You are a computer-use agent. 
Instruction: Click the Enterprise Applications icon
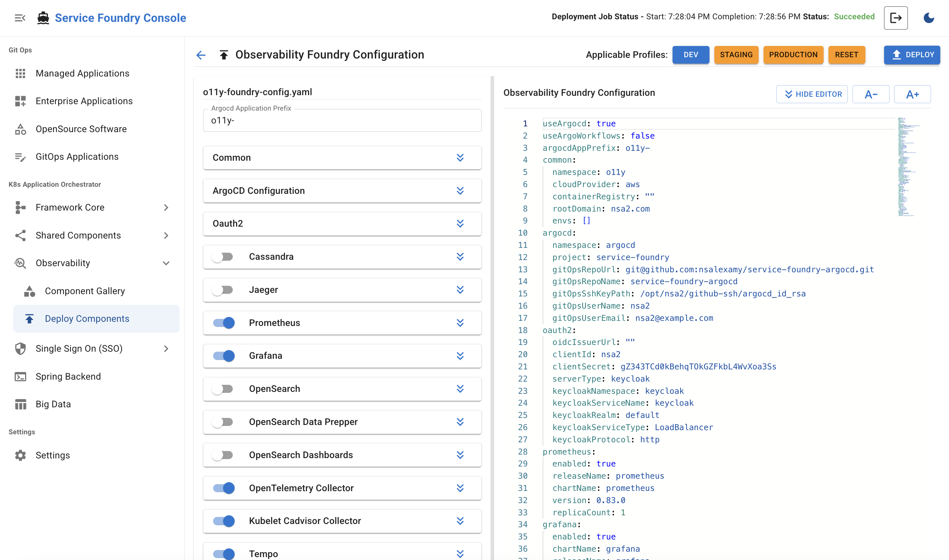[x=20, y=101]
